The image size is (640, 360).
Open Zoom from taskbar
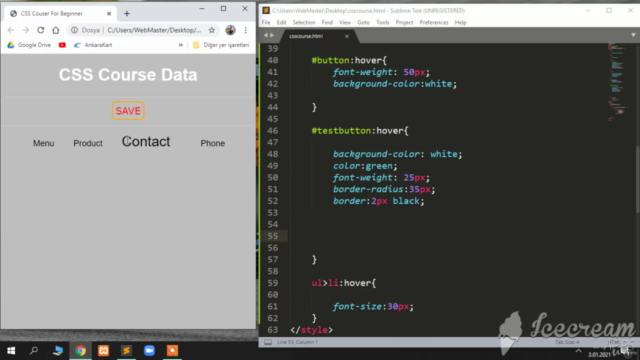149,351
